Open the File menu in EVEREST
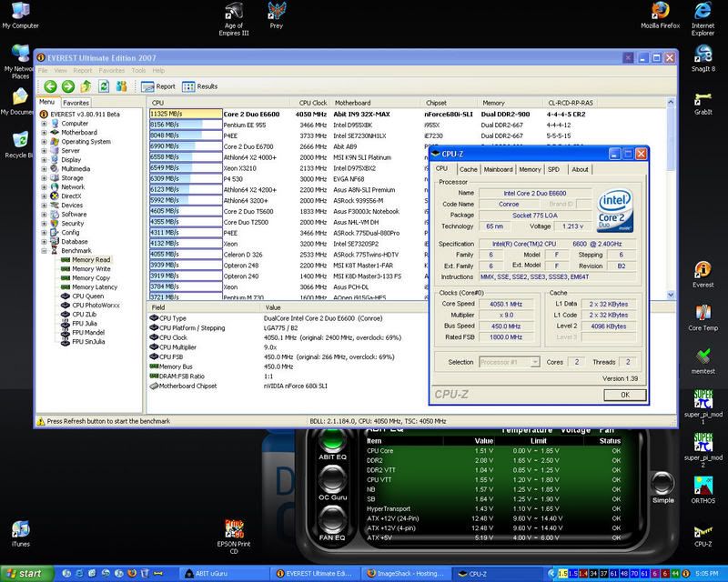728x582 pixels. [43, 71]
